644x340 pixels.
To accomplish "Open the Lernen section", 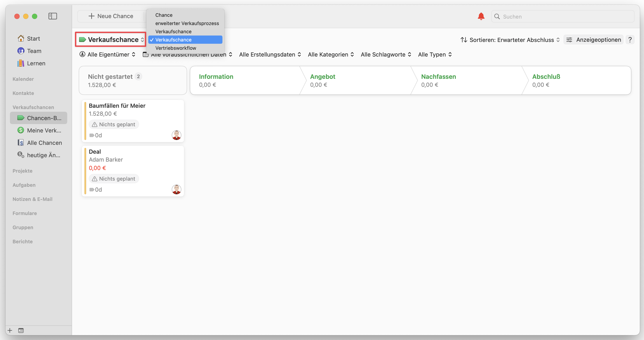I will (x=36, y=63).
